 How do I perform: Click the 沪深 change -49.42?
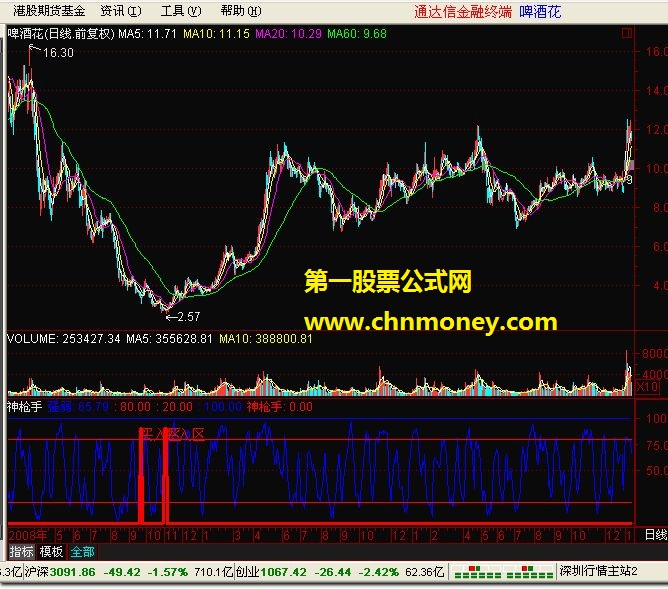(122, 572)
